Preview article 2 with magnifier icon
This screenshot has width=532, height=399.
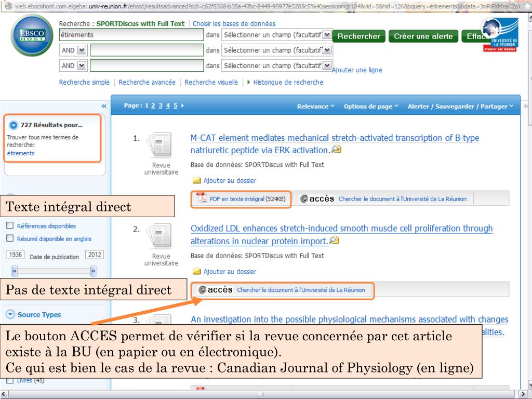[334, 240]
